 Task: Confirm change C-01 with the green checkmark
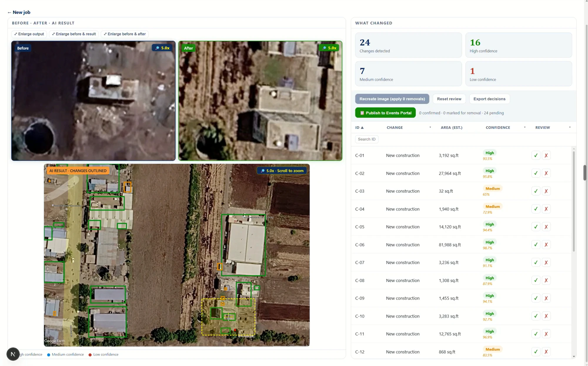coord(536,155)
